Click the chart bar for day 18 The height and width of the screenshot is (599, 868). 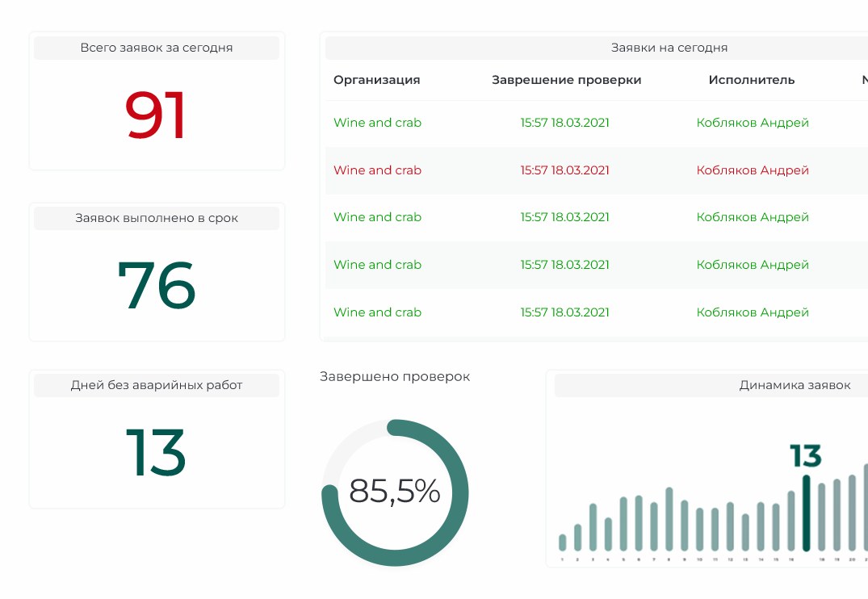pyautogui.click(x=821, y=517)
